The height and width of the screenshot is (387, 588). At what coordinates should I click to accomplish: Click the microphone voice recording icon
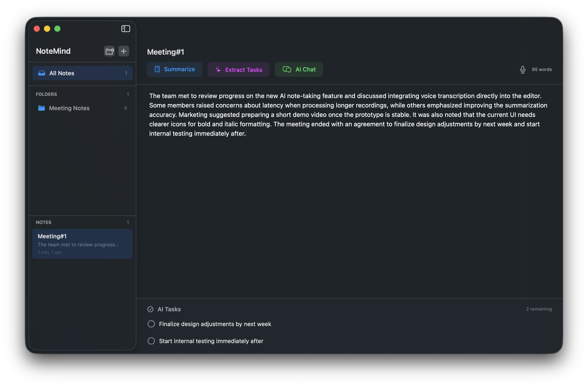522,70
